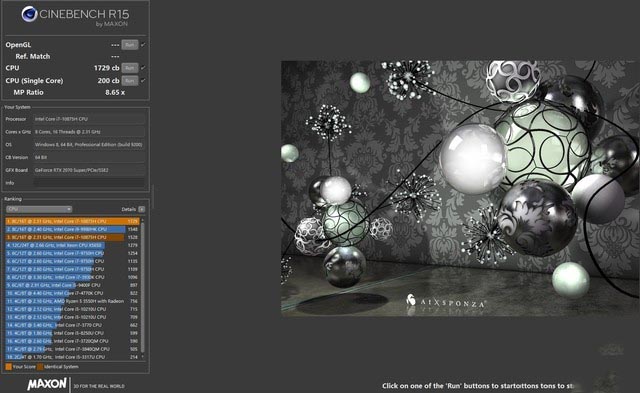Select ranking row 13 i5-10210U scoring 709

click(x=72, y=317)
